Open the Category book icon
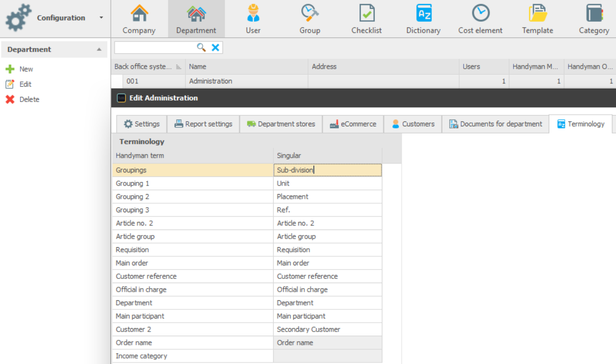Image resolution: width=616 pixels, height=364 pixels. 594,13
